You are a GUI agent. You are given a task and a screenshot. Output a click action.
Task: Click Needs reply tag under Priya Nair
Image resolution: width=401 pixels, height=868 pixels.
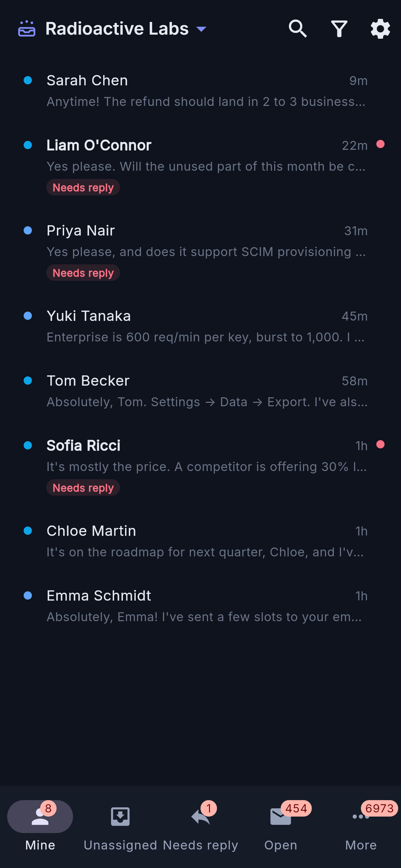pos(83,273)
